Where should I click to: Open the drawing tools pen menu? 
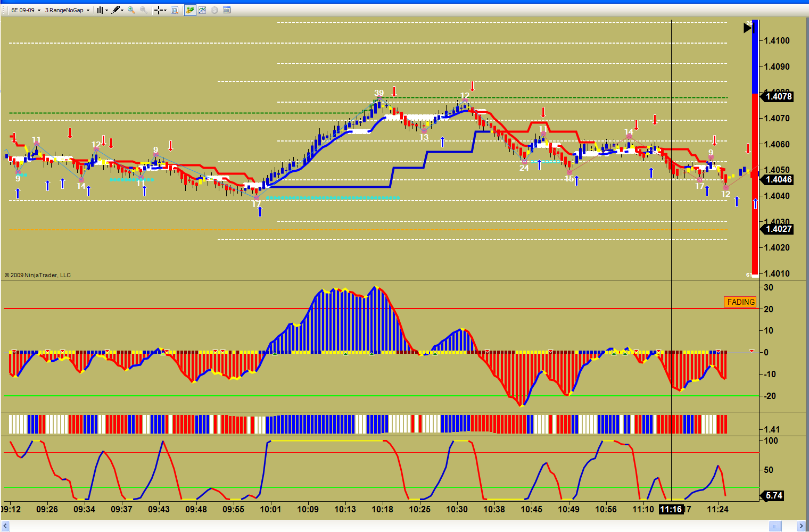point(118,10)
